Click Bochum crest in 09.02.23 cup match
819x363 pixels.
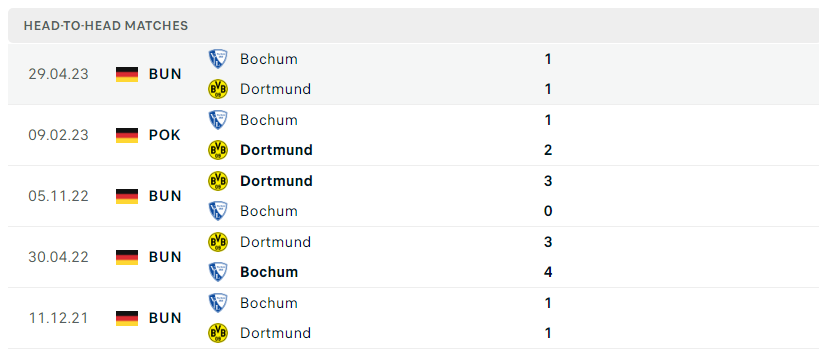218,120
